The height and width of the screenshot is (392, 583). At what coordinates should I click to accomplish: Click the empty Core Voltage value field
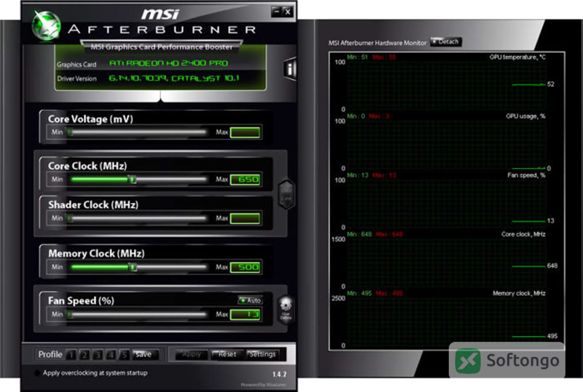point(245,132)
